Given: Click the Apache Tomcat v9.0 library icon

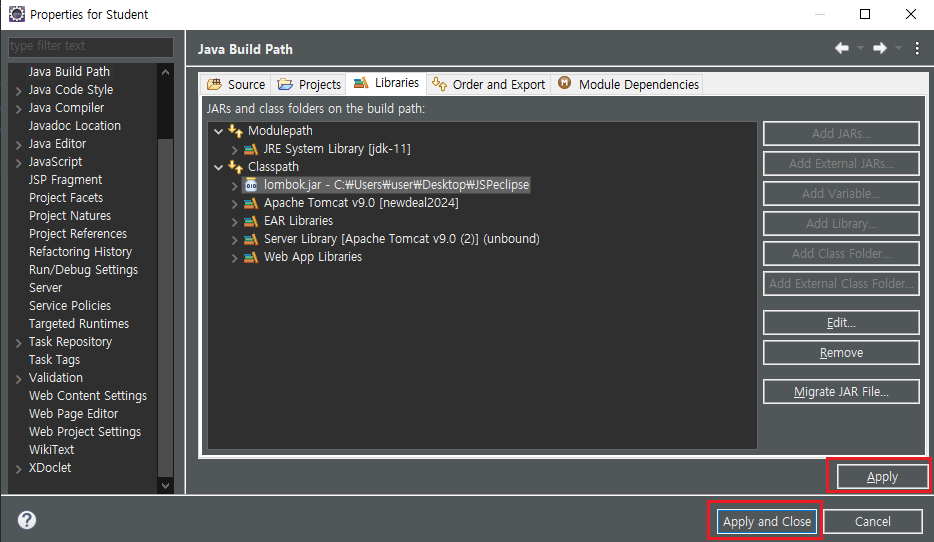Looking at the screenshot, I should (251, 203).
